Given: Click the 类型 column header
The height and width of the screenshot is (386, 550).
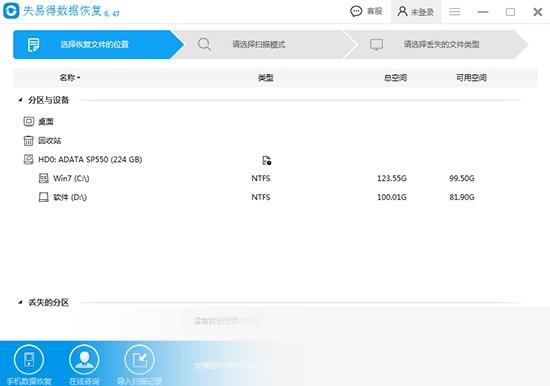Looking at the screenshot, I should [x=266, y=78].
